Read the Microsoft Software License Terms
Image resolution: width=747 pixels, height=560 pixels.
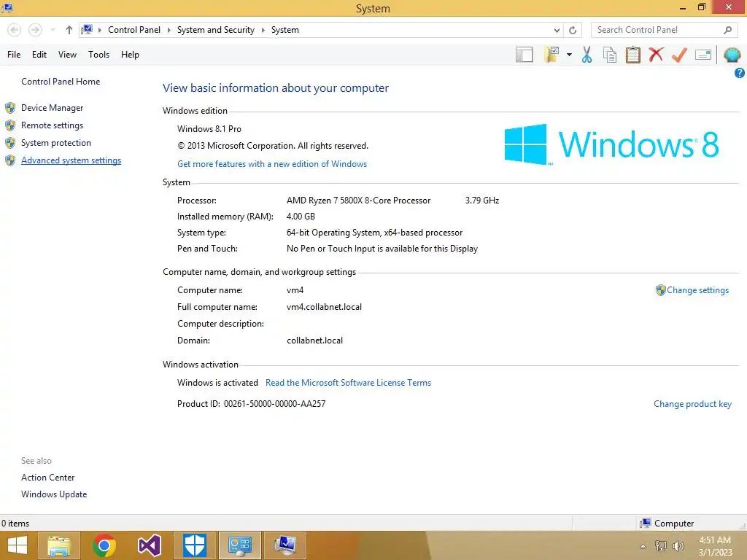coord(348,382)
